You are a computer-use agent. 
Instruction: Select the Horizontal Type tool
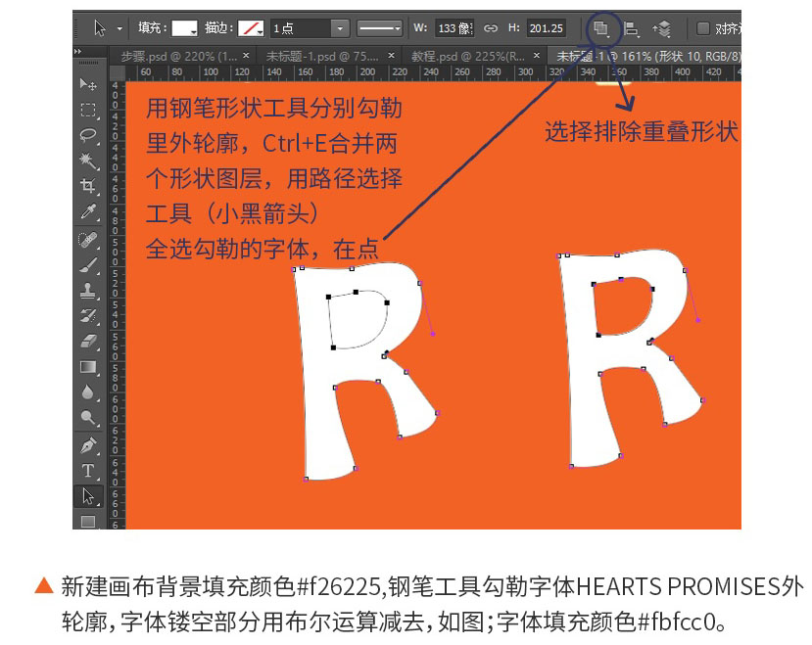pyautogui.click(x=88, y=471)
